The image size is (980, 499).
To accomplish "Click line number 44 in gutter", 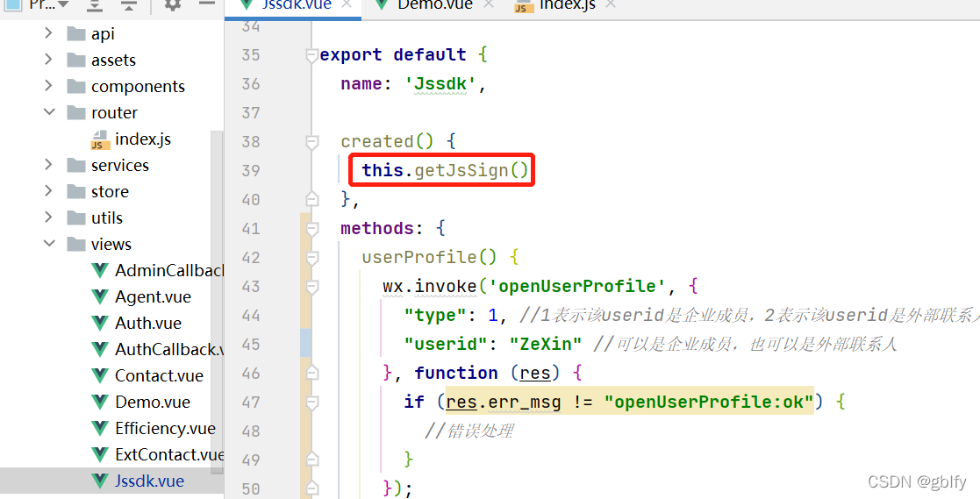I will pos(251,316).
